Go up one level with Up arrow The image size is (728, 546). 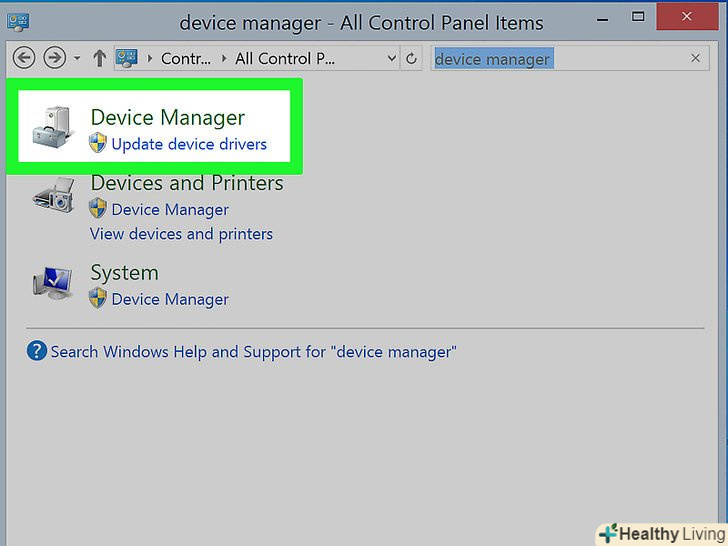pos(99,59)
